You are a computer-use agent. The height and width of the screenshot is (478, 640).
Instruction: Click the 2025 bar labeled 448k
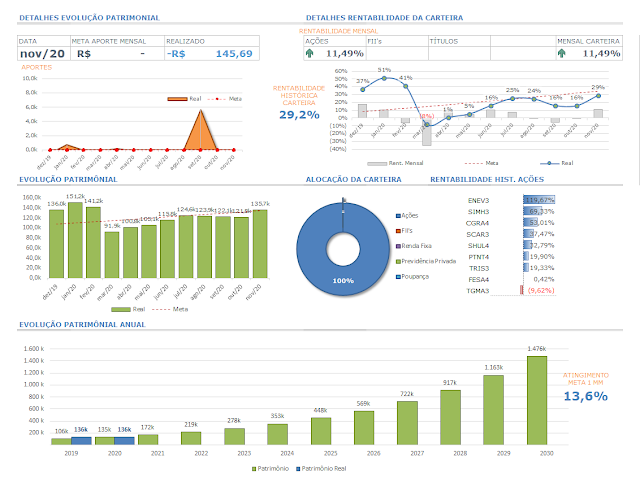(321, 431)
